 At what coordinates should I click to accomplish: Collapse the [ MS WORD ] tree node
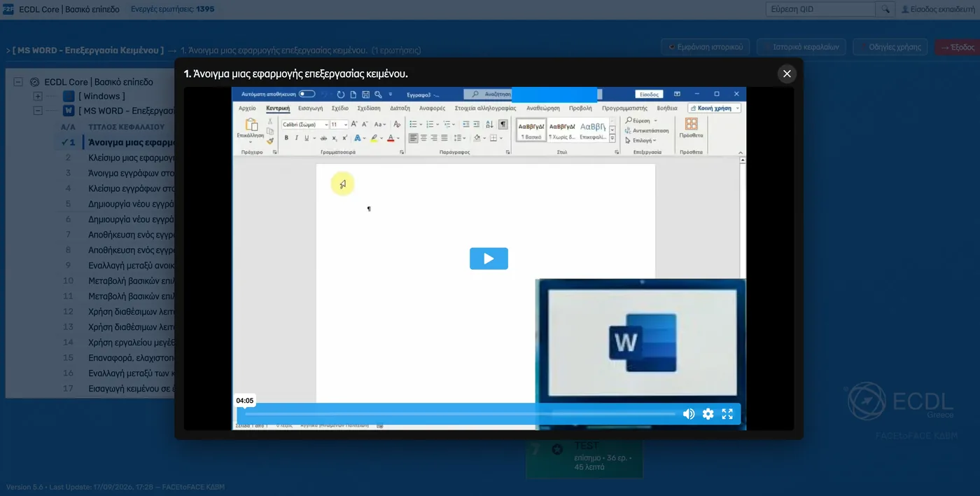38,111
